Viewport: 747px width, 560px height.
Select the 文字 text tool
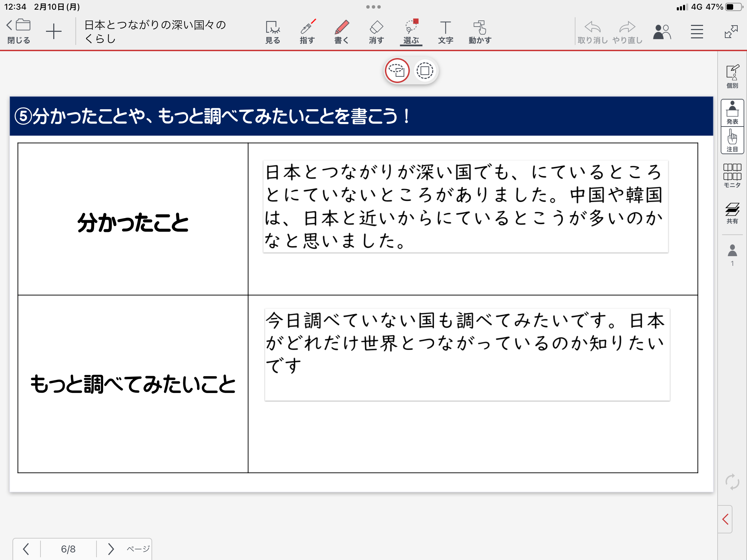pyautogui.click(x=445, y=32)
